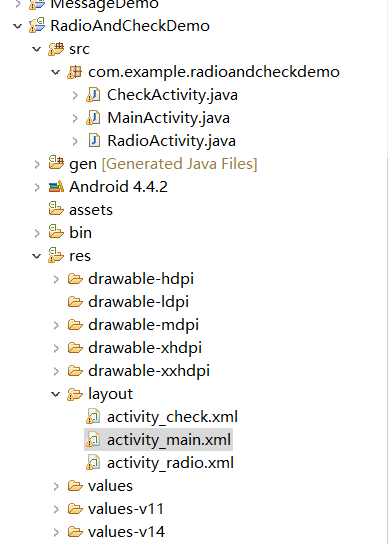The width and height of the screenshot is (388, 544).
Task: Click the com.example.radioandcheckdemo package icon
Action: pos(75,72)
